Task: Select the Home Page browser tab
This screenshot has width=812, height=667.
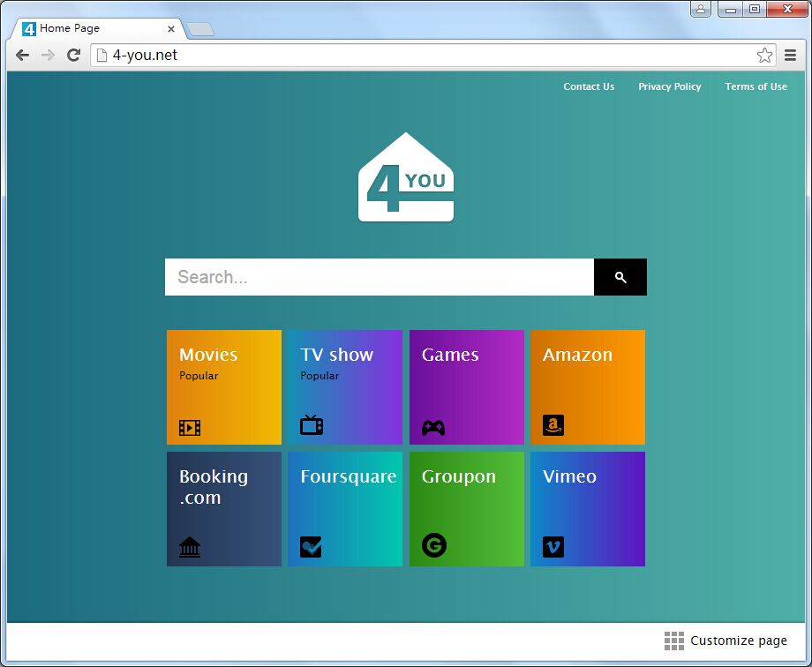Action: point(97,28)
